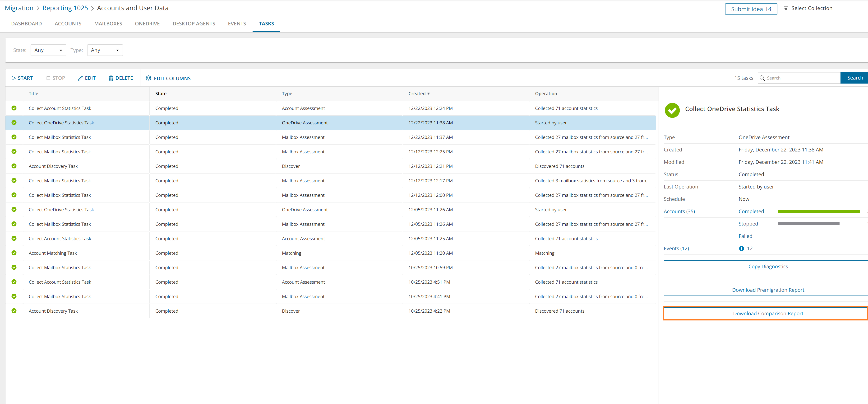The image size is (868, 404).
Task: Click the search magnifier icon
Action: (762, 78)
